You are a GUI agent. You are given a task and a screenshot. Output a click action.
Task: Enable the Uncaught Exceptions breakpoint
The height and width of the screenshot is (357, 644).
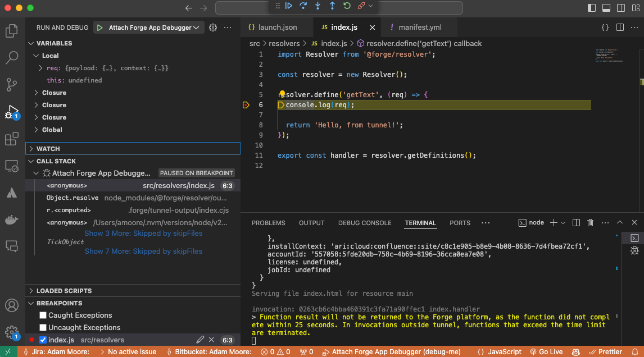pos(43,327)
